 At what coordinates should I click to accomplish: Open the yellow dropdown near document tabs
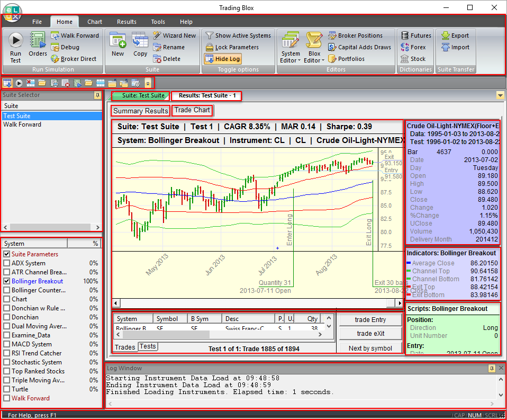500,95
